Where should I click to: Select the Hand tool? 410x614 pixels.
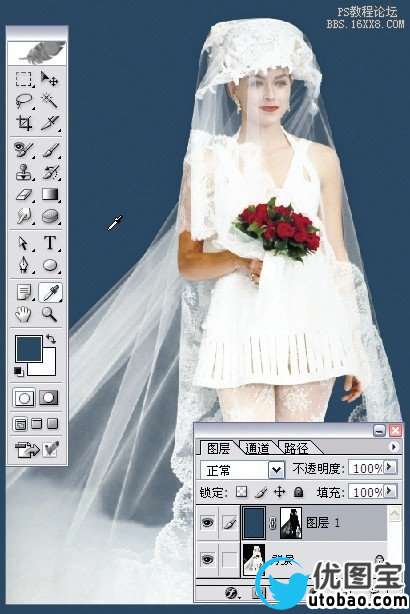24,314
